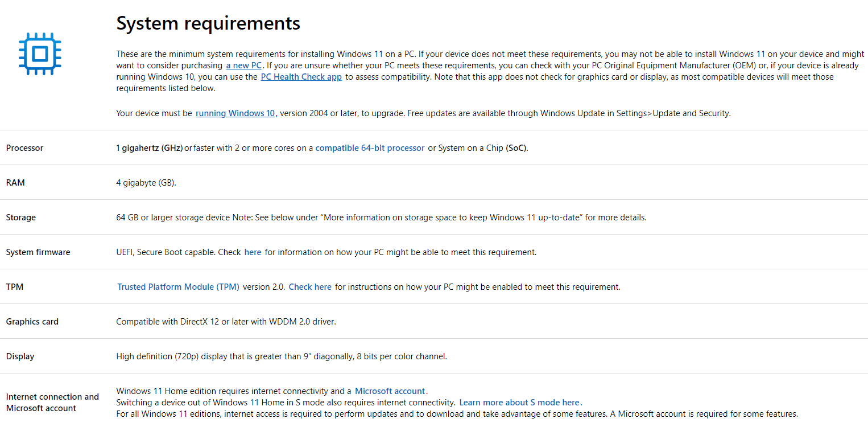This screenshot has height=435, width=868.
Task: Open the 'a new PC' link
Action: 243,65
